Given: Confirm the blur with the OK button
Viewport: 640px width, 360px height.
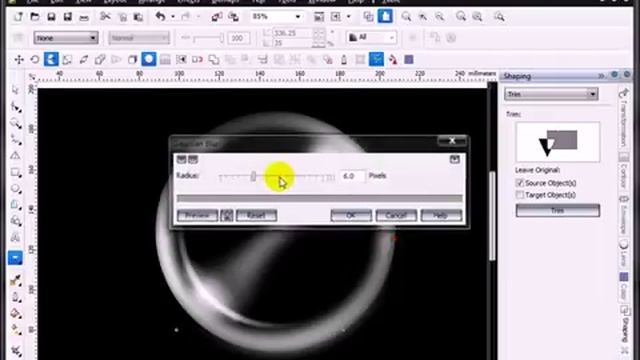Looking at the screenshot, I should click(351, 215).
